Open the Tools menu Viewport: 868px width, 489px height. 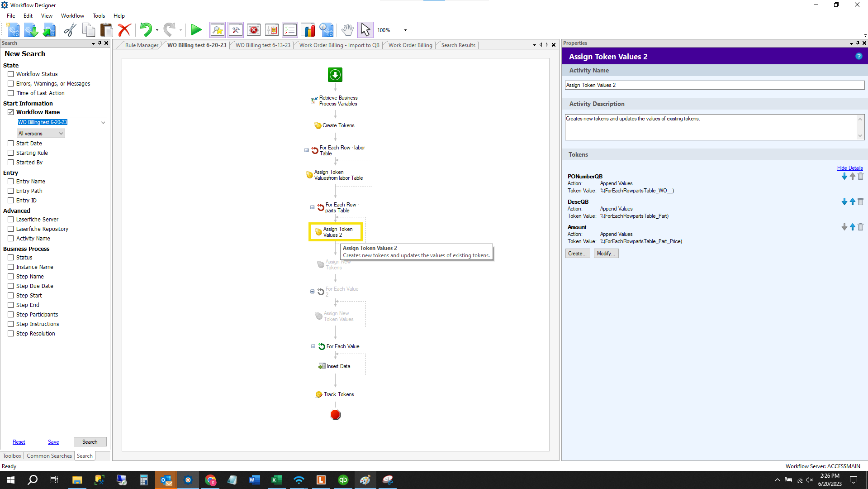pyautogui.click(x=99, y=16)
